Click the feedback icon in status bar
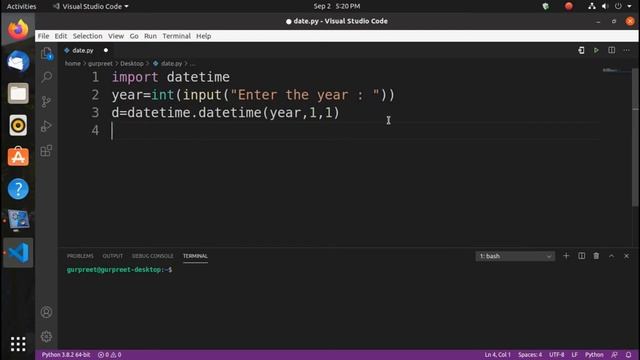 click(x=614, y=355)
